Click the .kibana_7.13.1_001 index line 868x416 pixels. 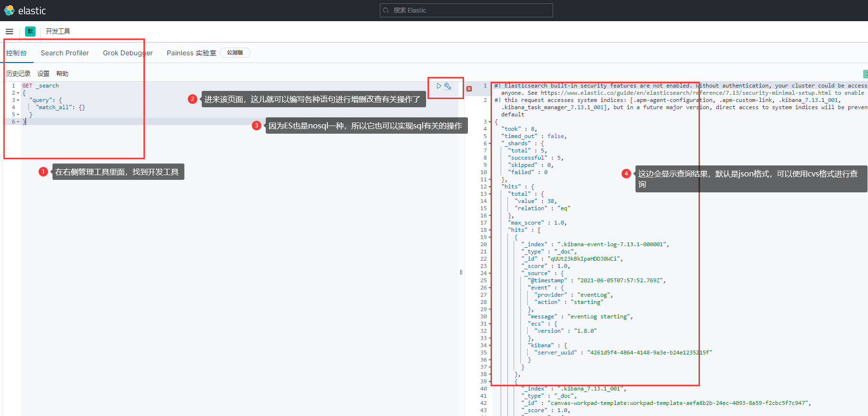[x=574, y=389]
